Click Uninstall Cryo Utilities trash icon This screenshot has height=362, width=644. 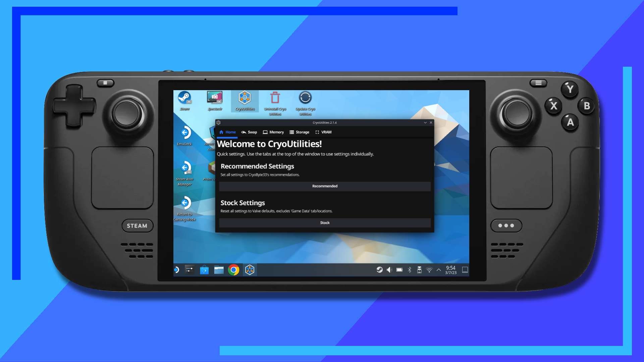coord(275,98)
